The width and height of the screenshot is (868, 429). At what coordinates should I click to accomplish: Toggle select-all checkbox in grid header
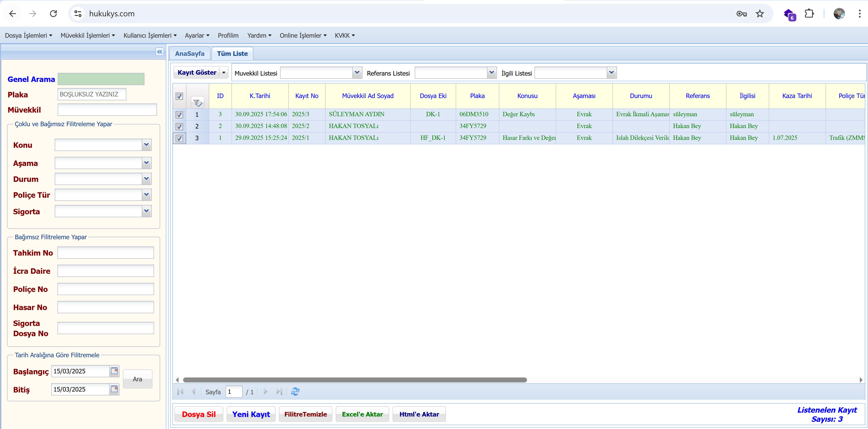[179, 96]
